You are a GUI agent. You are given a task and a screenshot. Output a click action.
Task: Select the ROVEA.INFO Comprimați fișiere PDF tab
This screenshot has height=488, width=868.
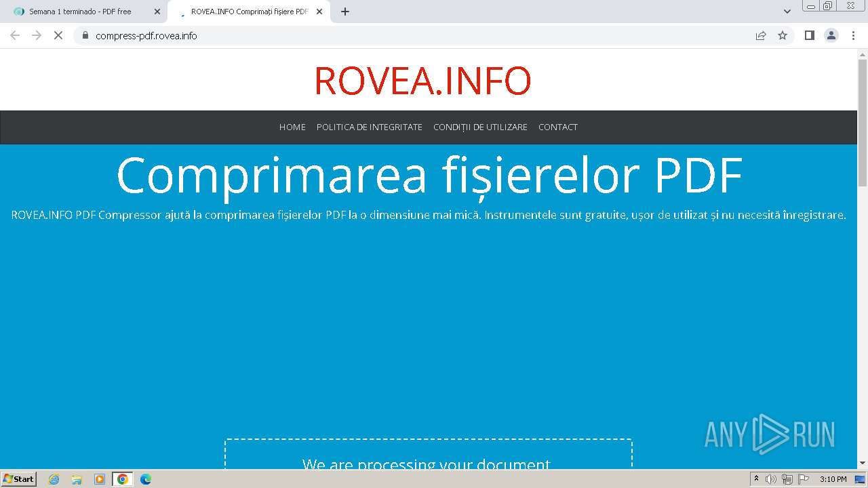[249, 12]
